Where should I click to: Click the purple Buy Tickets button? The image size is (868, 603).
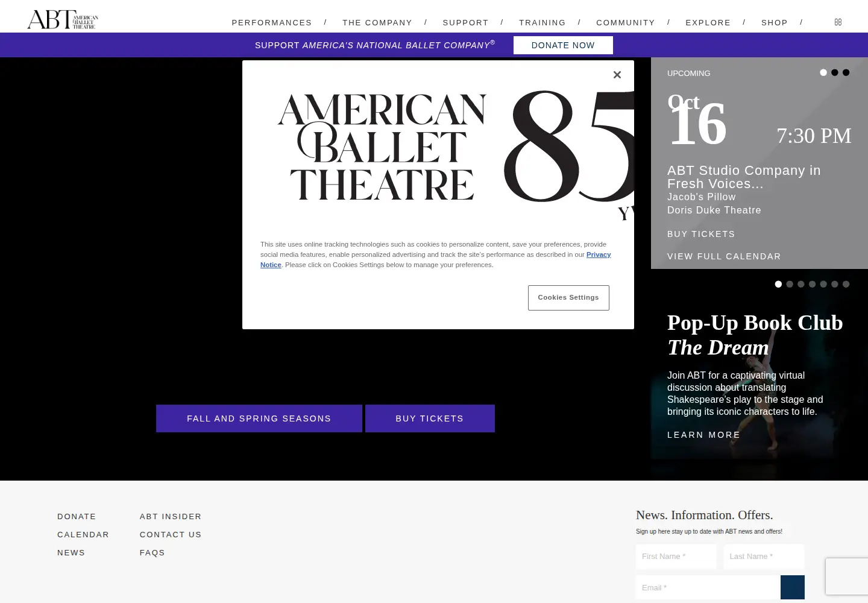pos(430,418)
